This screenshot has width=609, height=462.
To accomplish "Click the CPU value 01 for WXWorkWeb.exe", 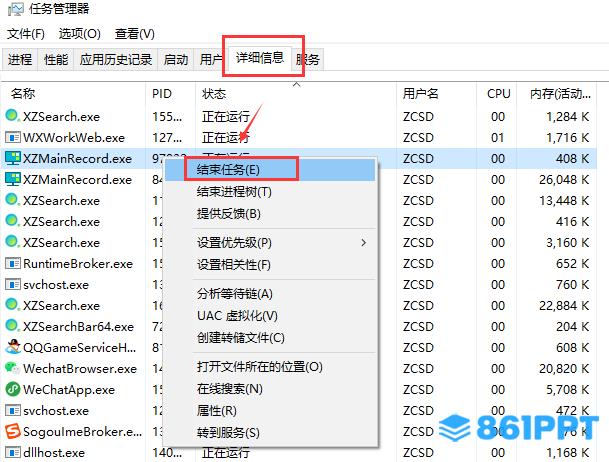I will [498, 137].
